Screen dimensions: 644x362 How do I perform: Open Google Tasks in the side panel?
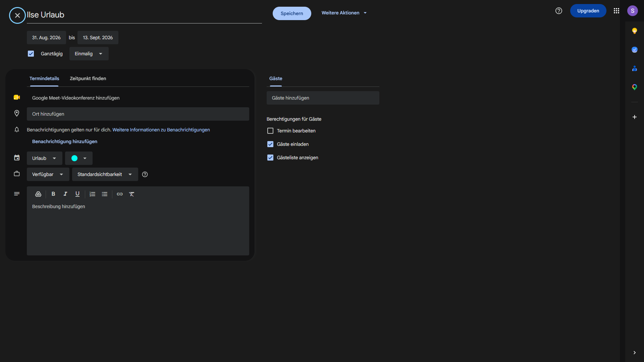pyautogui.click(x=635, y=50)
